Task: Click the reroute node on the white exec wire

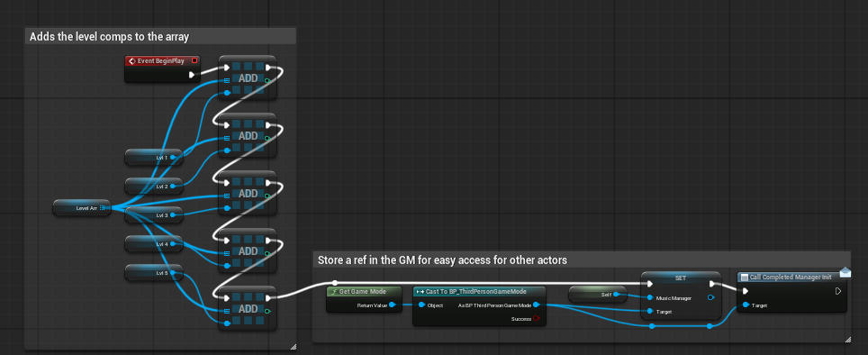Action: (x=334, y=283)
